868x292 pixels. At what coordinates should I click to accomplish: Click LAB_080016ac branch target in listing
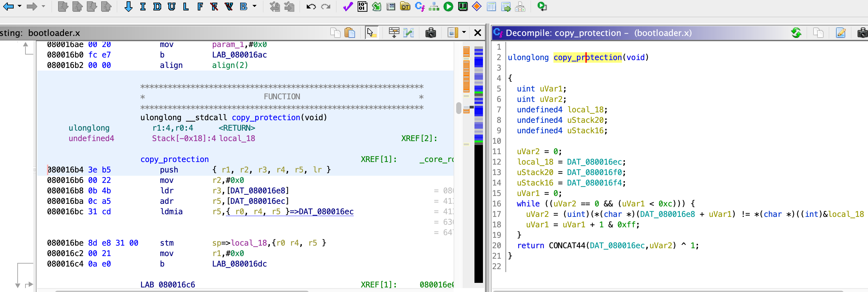[x=239, y=55]
